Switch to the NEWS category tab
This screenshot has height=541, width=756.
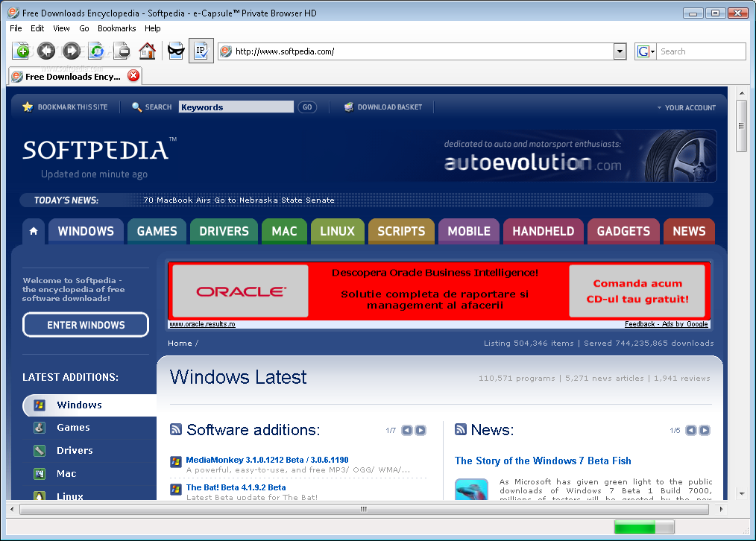[x=689, y=231]
